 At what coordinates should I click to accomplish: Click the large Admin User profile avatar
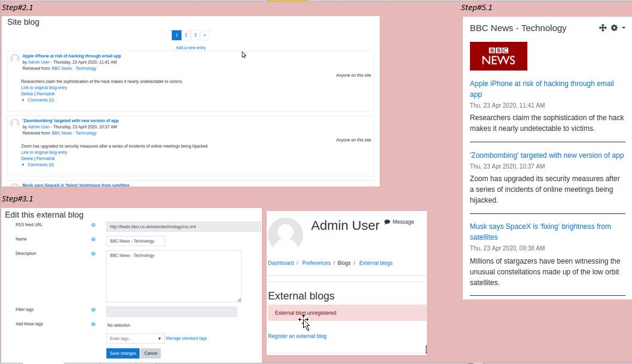285,235
